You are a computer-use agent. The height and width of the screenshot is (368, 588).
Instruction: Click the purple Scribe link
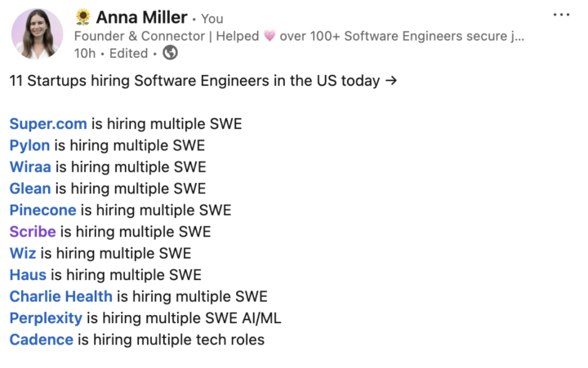(x=33, y=232)
